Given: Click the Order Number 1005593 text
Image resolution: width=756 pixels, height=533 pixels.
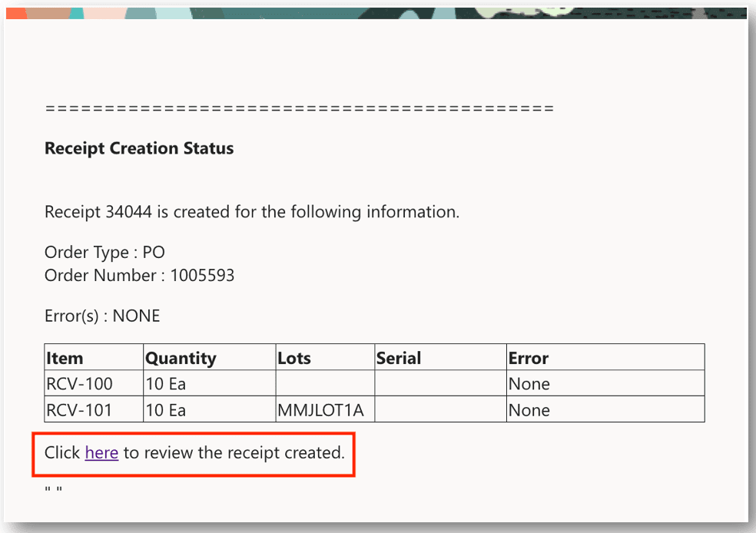Looking at the screenshot, I should (139, 275).
